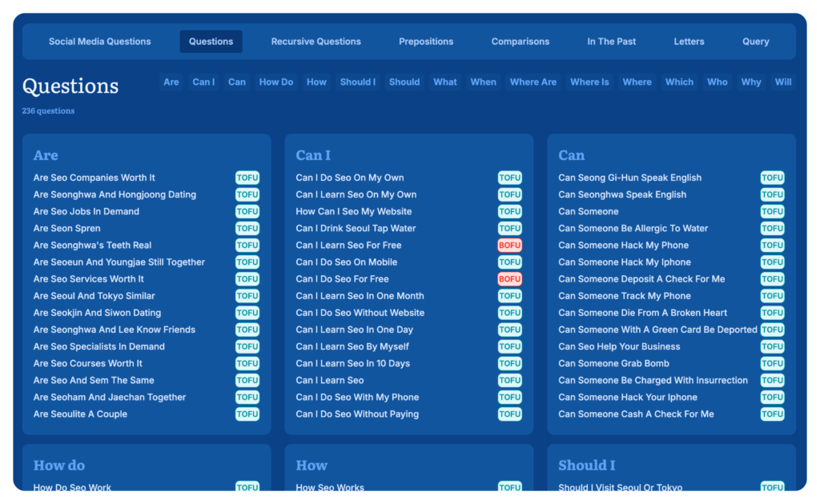
Task: Click the 'Where Are' filter chip
Action: [533, 82]
